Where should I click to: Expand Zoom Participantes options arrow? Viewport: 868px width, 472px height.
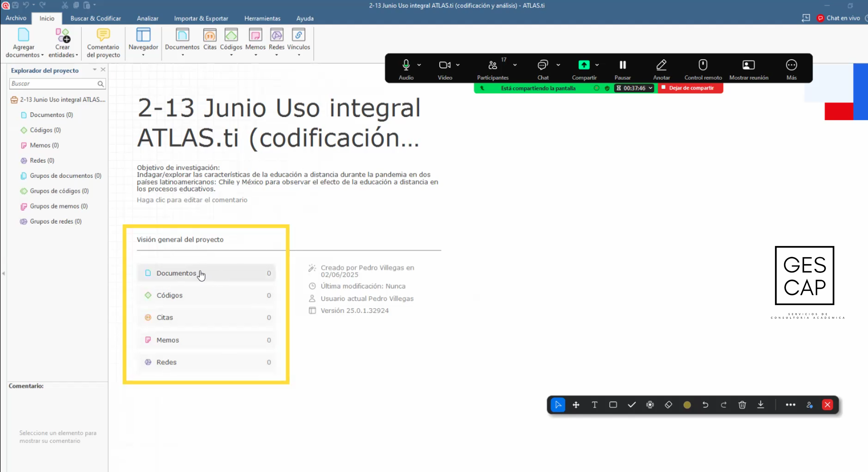click(515, 65)
